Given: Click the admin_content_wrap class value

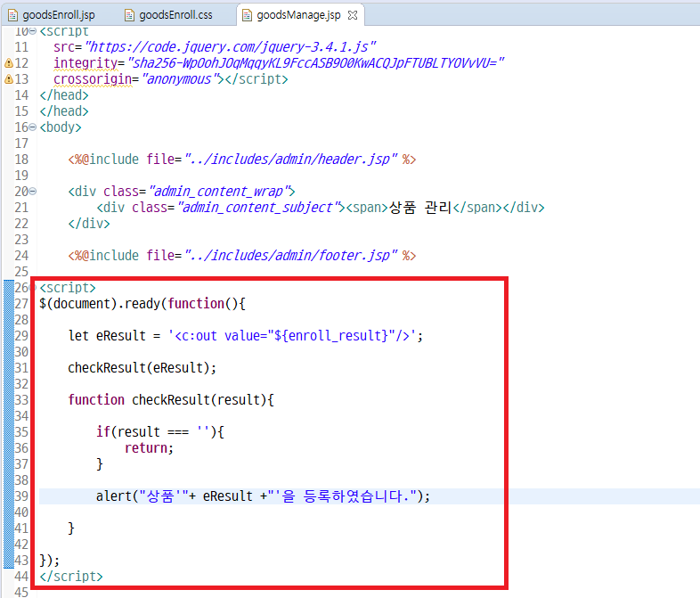Looking at the screenshot, I should coord(219,192).
